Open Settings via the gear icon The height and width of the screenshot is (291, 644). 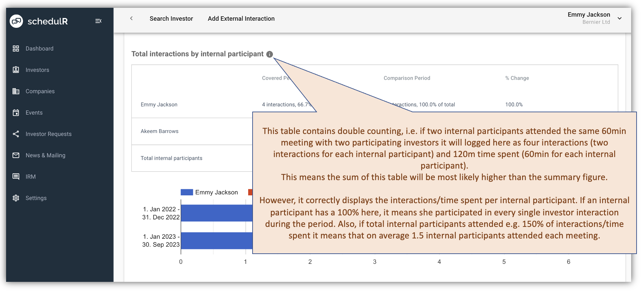[16, 198]
